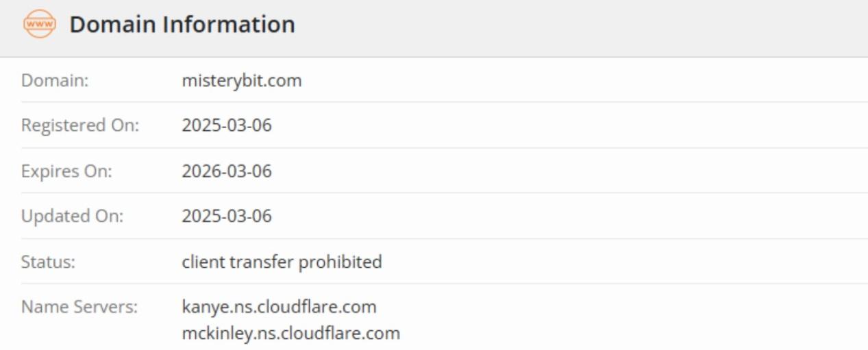Select mckinley.ns.cloudflare.com name server
868x350 pixels.
[290, 334]
